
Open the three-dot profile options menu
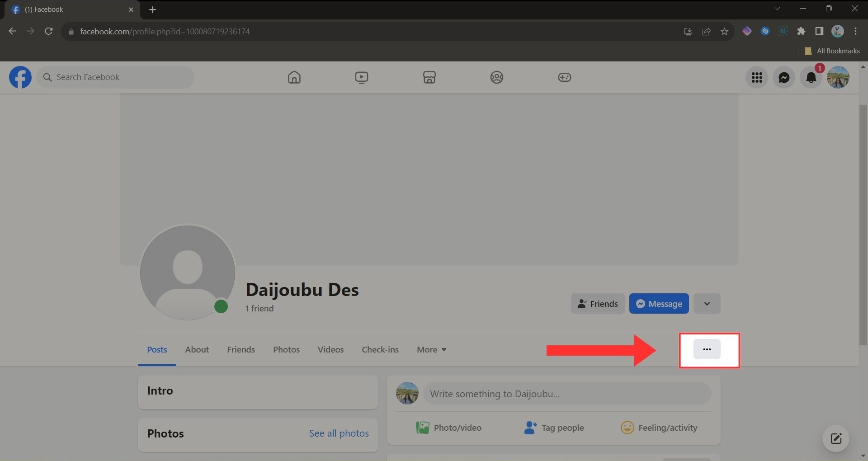[707, 349]
